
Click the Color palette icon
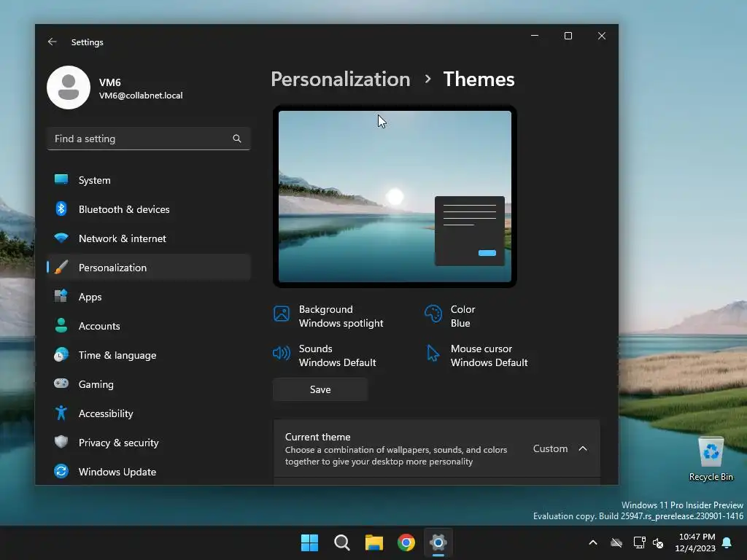coord(433,314)
